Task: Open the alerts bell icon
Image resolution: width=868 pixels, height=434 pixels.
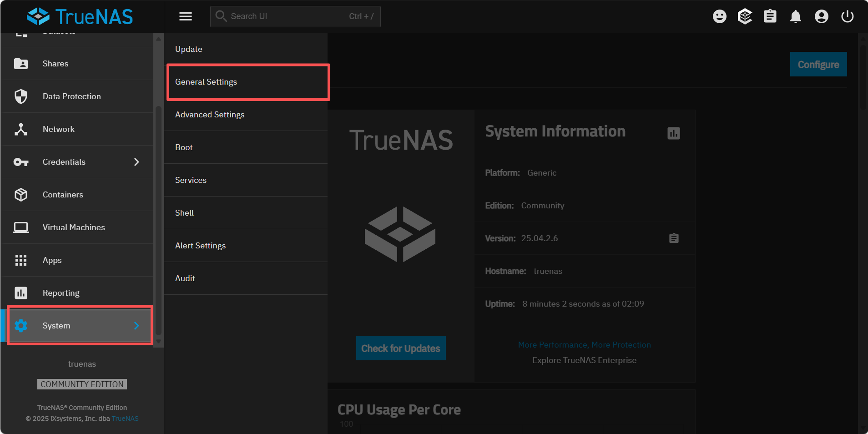Action: (795, 17)
